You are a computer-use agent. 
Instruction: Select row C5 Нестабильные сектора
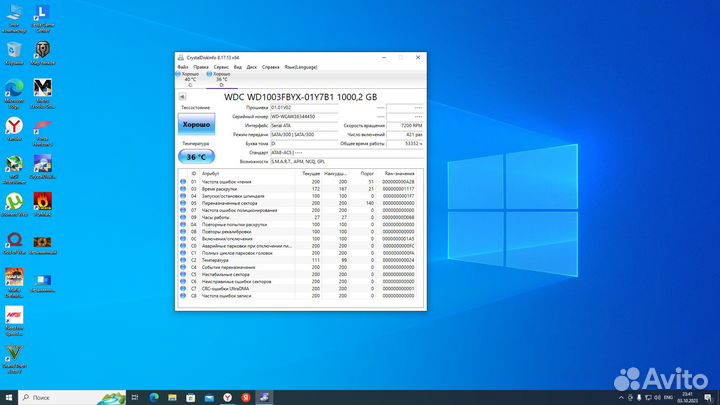pyautogui.click(x=300, y=275)
